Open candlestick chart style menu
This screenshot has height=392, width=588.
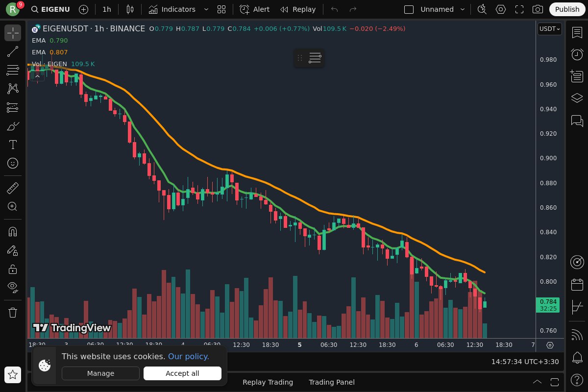pos(130,9)
